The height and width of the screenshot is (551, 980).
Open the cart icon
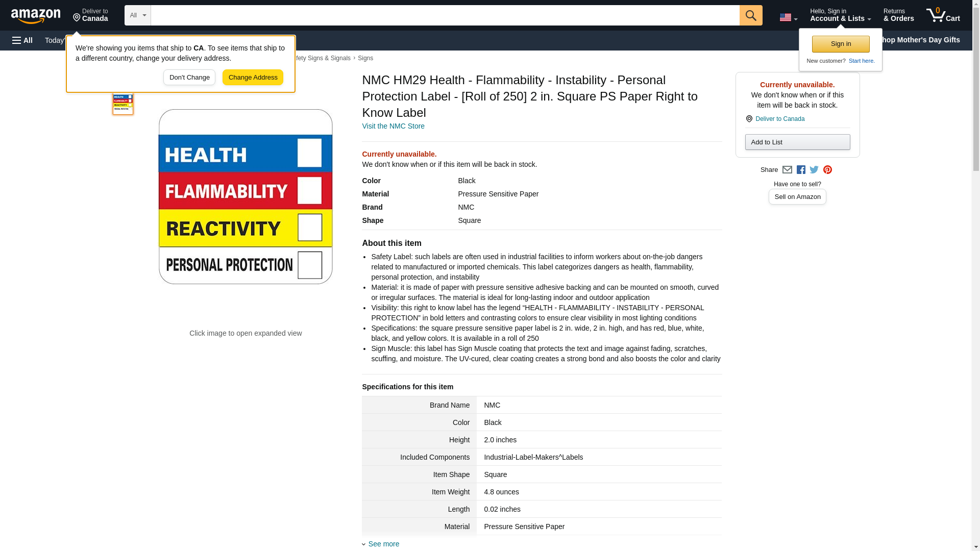point(943,15)
